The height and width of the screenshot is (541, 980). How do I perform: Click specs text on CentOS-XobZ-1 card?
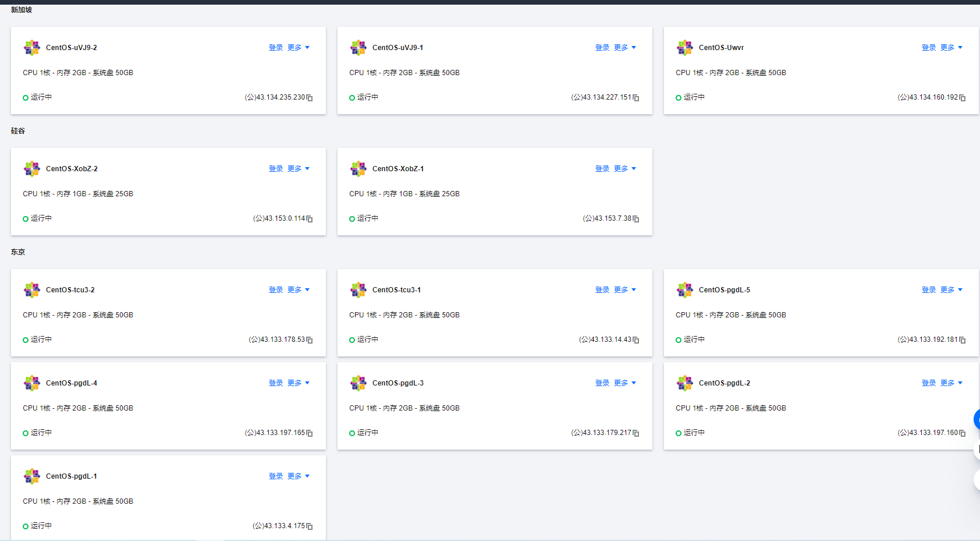pos(404,194)
